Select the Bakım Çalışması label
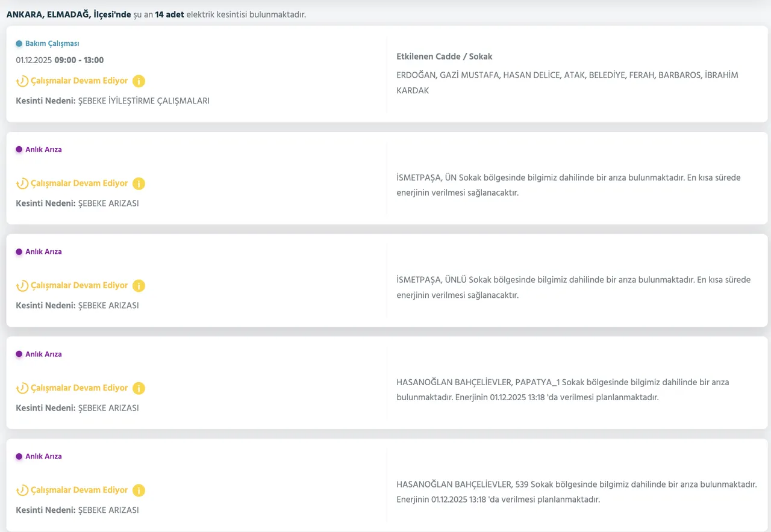771x532 pixels. [52, 44]
